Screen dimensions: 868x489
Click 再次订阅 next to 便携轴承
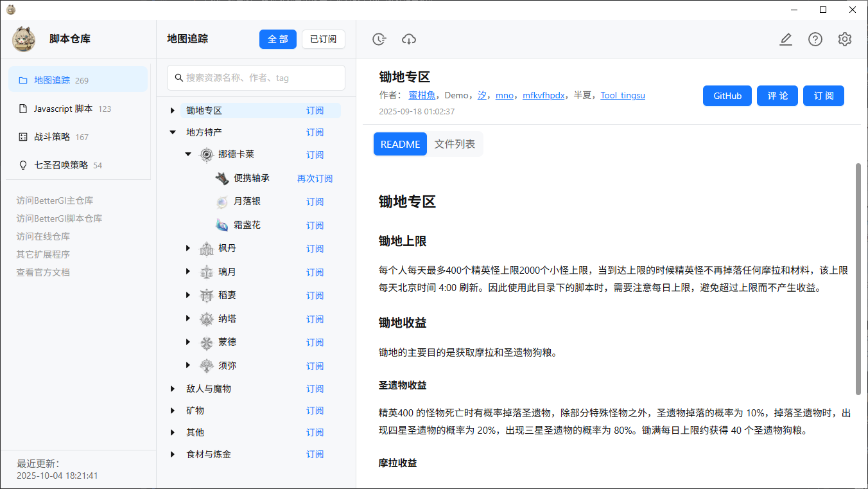(315, 178)
